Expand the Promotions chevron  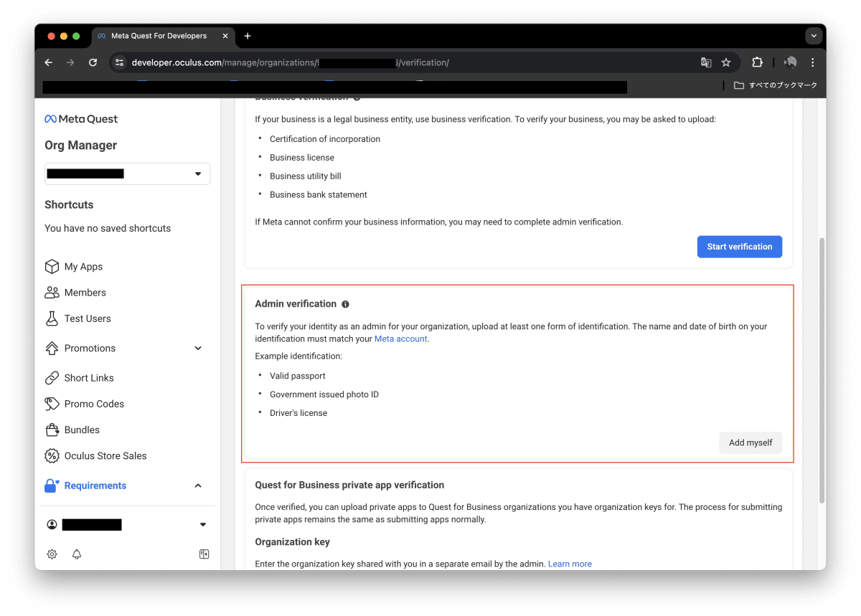(x=198, y=349)
